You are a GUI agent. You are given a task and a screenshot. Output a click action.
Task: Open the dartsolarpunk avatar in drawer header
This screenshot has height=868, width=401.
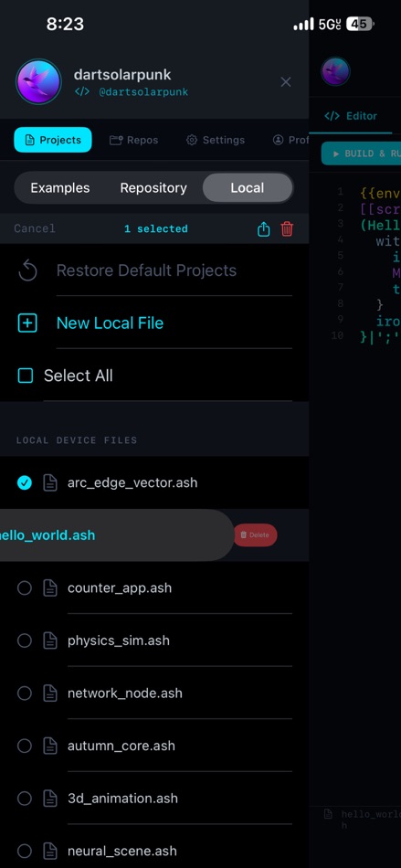point(38,81)
